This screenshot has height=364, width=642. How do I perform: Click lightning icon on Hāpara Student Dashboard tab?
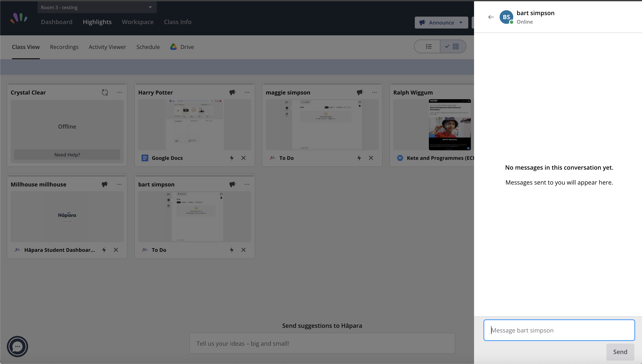[x=104, y=250]
